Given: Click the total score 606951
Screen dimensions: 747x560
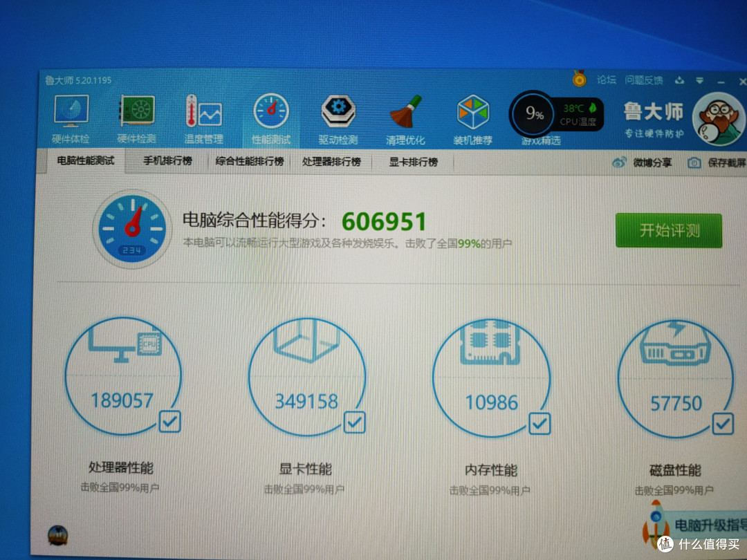Looking at the screenshot, I should click(384, 222).
